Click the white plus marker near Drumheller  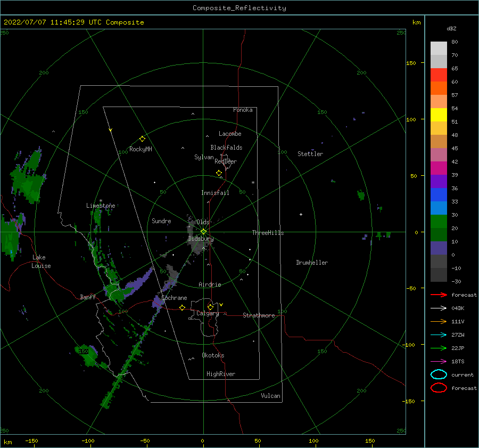pos(301,214)
